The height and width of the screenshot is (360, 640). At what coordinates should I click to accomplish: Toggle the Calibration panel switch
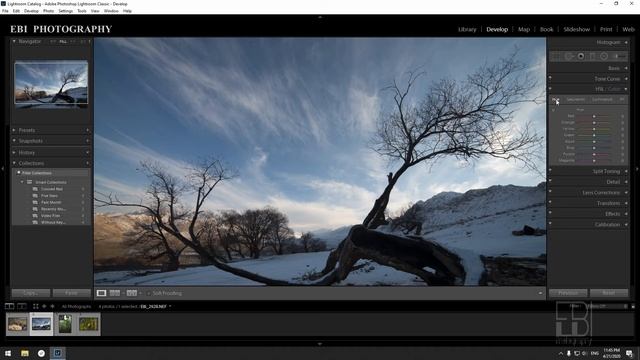[550, 223]
